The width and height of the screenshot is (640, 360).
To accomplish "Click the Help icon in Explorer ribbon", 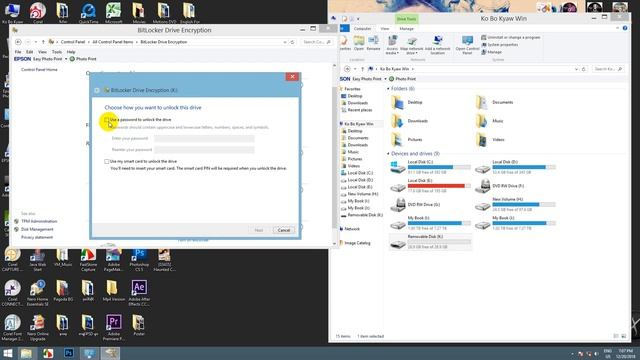I will [625, 28].
